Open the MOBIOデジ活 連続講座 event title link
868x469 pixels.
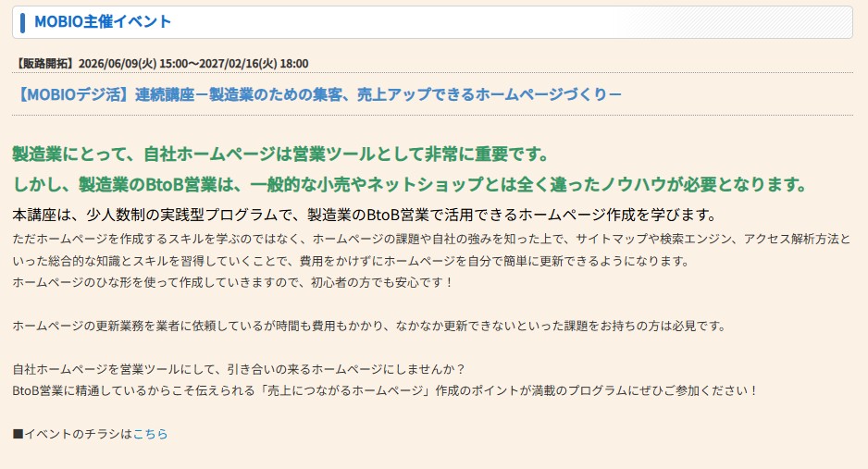tap(317, 94)
